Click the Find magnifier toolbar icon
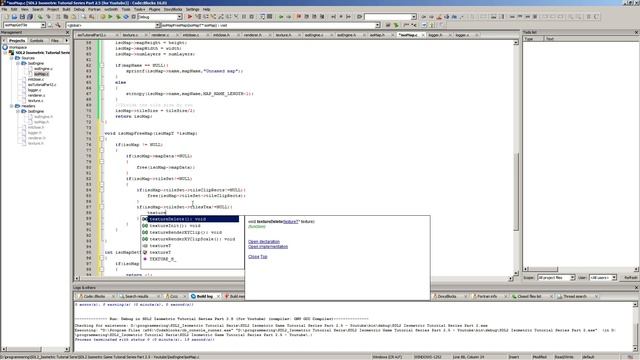This screenshot has height=360, width=640. pos(84,17)
